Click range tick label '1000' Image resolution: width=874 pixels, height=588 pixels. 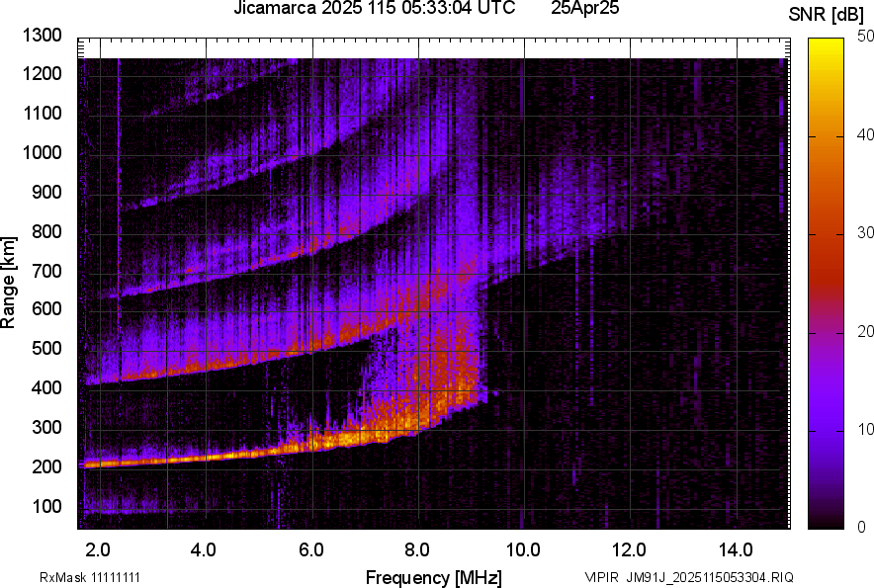42,152
